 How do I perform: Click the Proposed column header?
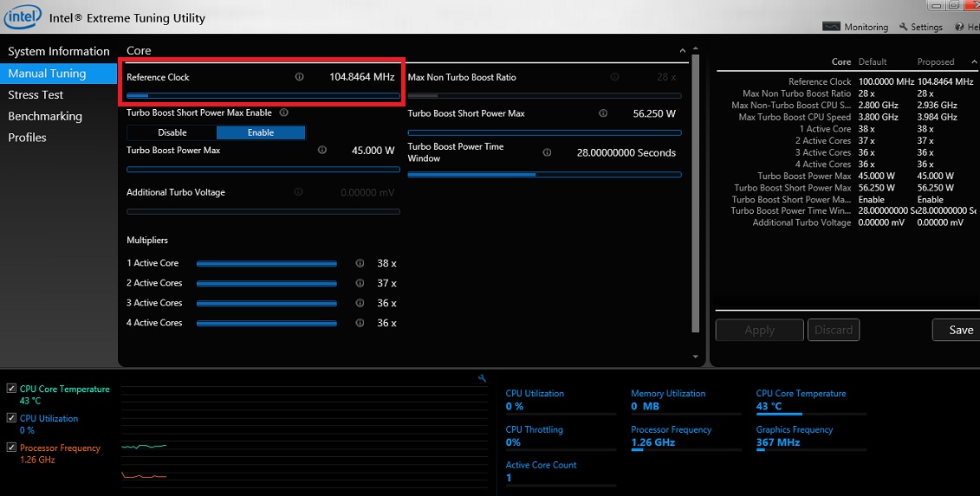point(936,61)
